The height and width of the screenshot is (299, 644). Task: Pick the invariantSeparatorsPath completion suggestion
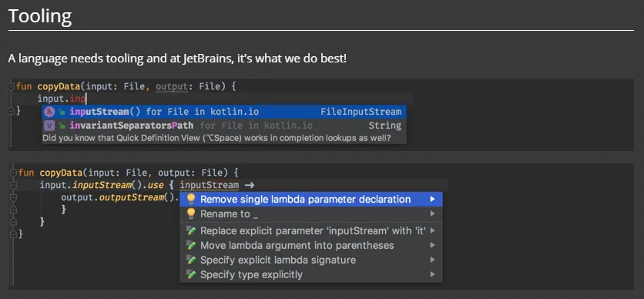click(x=224, y=126)
